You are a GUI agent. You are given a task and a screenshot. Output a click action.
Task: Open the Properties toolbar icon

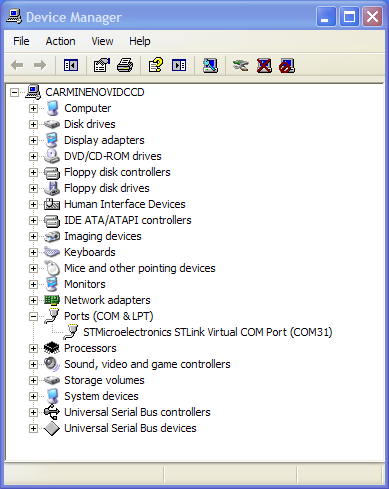[102, 65]
